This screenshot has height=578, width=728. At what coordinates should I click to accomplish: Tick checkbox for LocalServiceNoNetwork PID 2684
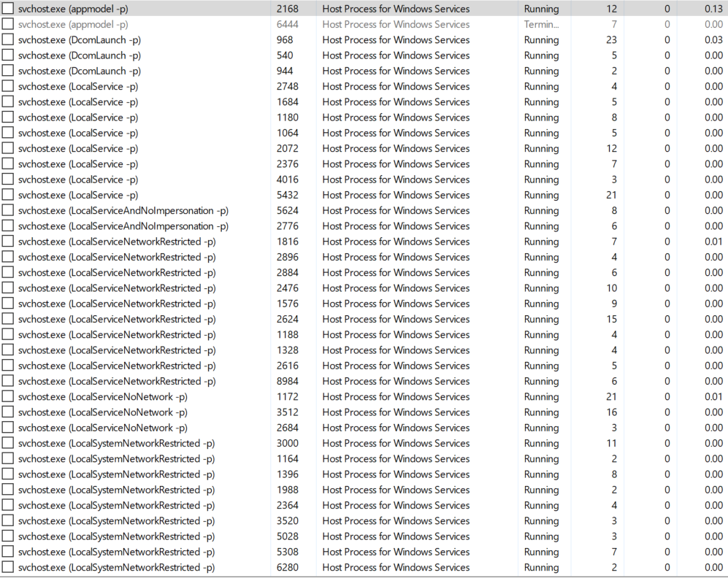[7, 428]
